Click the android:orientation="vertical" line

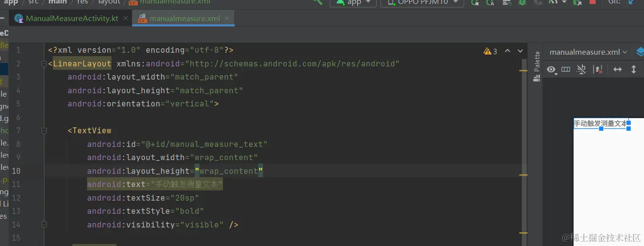[x=143, y=104]
